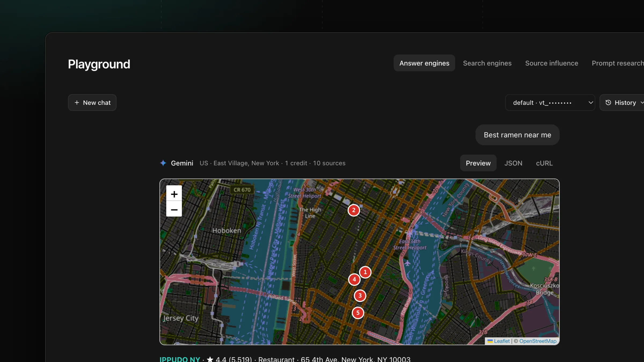This screenshot has height=362, width=644.
Task: Show the JSON response tab
Action: [x=513, y=163]
